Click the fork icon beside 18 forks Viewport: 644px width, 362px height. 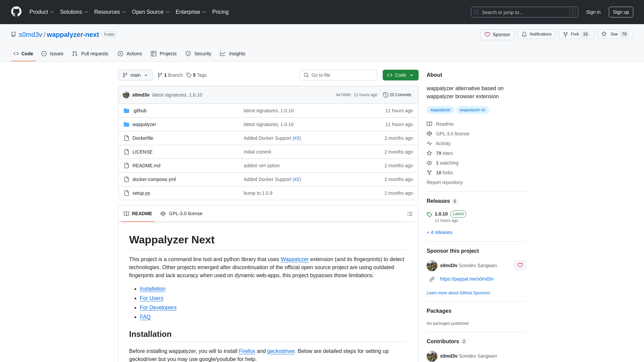pyautogui.click(x=429, y=173)
